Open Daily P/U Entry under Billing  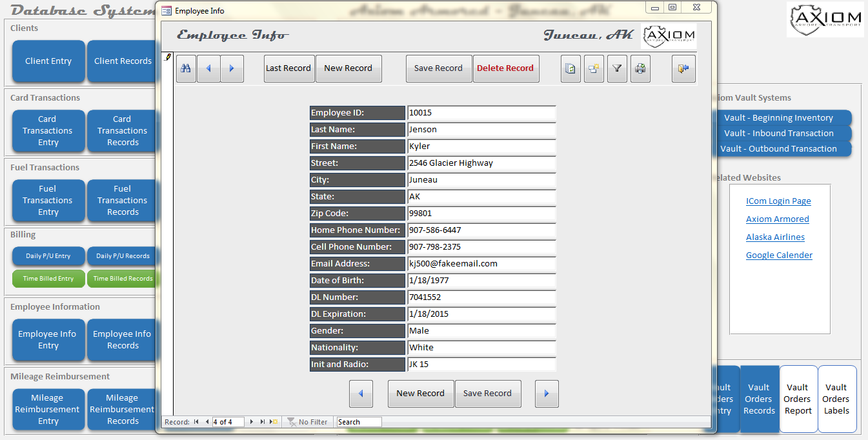coord(48,256)
